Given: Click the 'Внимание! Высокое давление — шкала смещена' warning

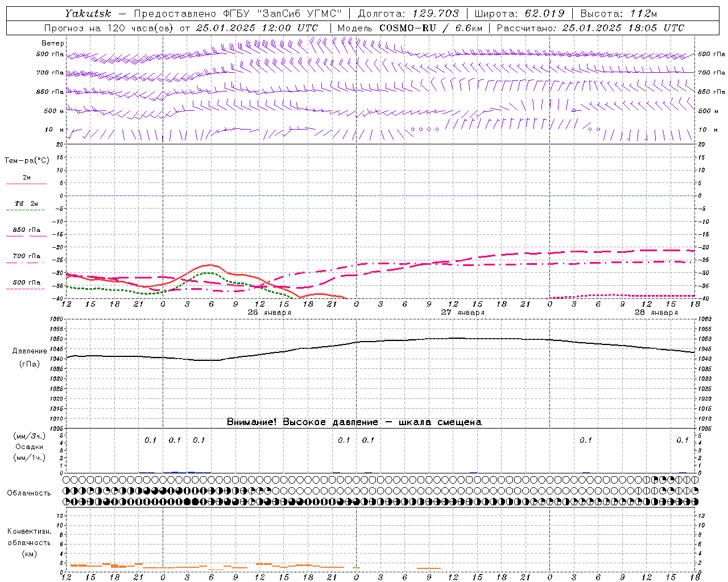Looking at the screenshot, I should point(354,422).
